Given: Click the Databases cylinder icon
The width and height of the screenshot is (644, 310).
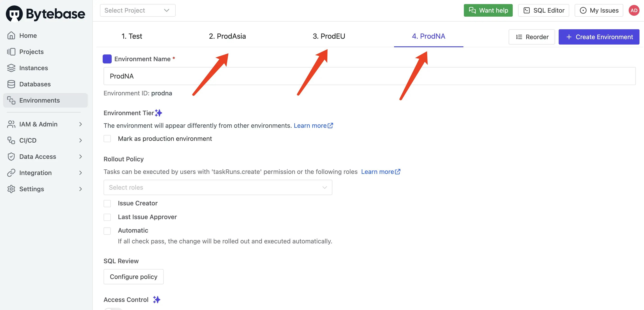Looking at the screenshot, I should click(x=11, y=84).
